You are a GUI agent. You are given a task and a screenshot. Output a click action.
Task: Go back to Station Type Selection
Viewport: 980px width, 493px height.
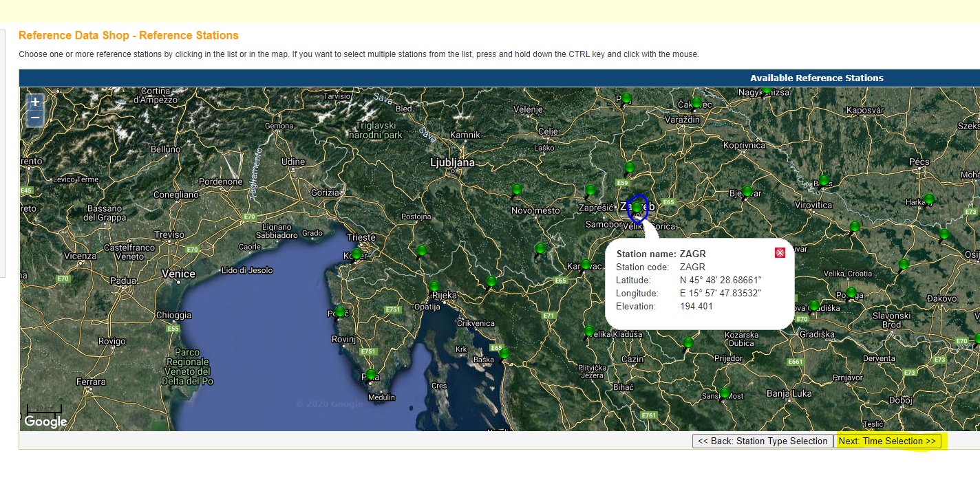tap(763, 441)
